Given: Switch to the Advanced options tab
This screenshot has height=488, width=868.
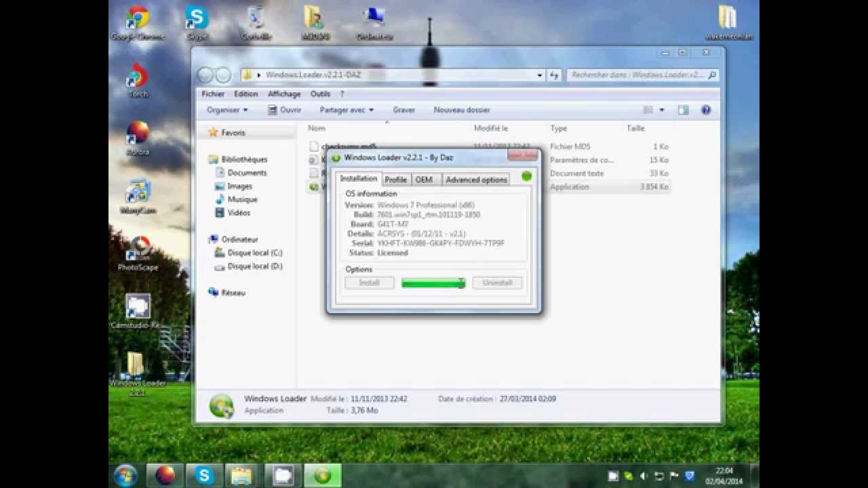Looking at the screenshot, I should [476, 180].
